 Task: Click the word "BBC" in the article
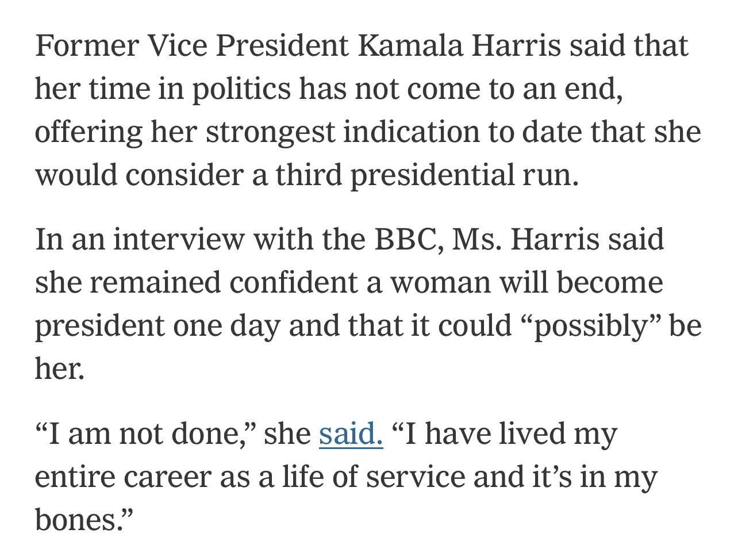tap(408, 239)
